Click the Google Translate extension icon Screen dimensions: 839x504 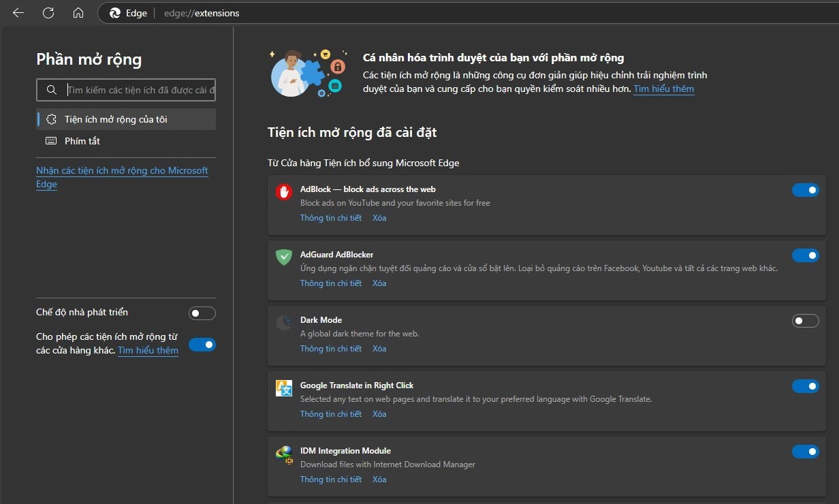coord(284,388)
